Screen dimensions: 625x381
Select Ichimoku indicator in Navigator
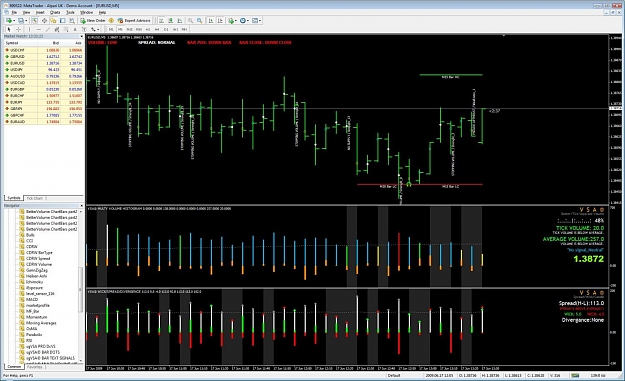34,282
